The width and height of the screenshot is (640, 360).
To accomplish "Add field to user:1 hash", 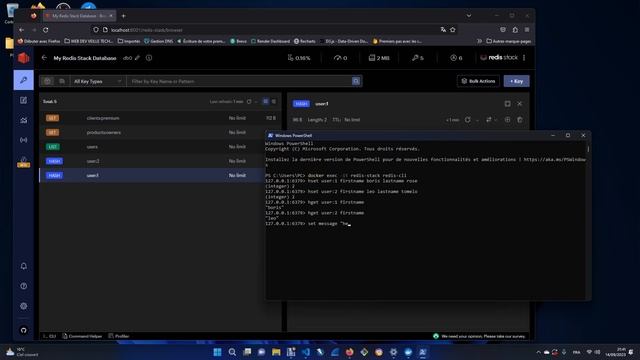I will (507, 120).
